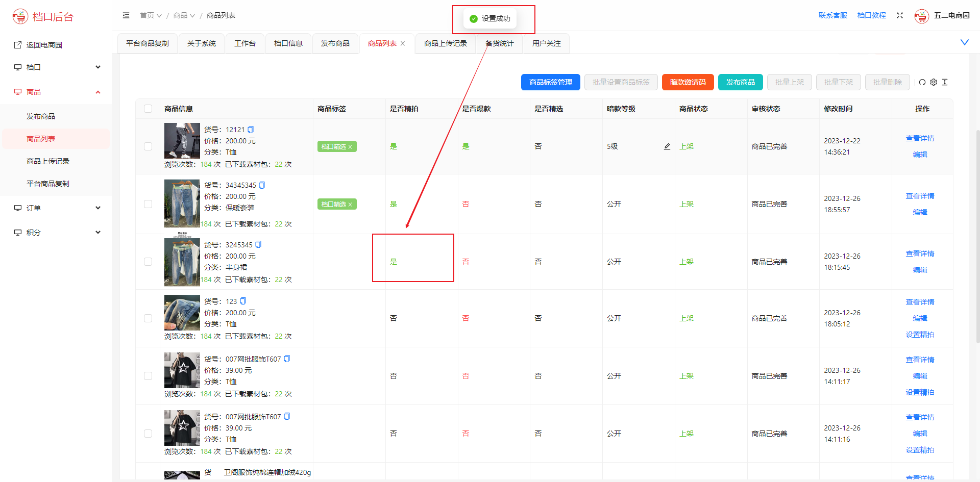The image size is (980, 482).
Task: Open 联系客服 link
Action: pyautogui.click(x=833, y=15)
